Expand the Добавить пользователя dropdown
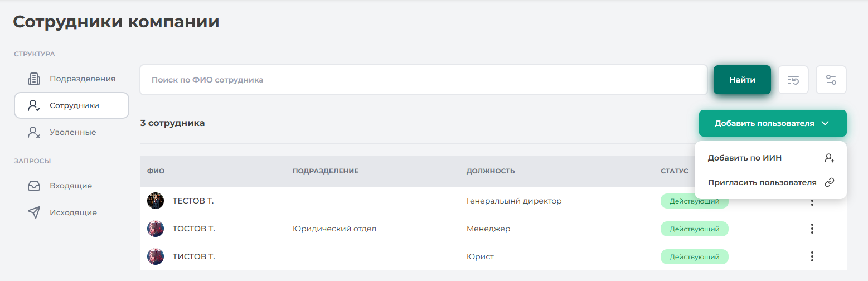This screenshot has height=281, width=868. tap(773, 123)
